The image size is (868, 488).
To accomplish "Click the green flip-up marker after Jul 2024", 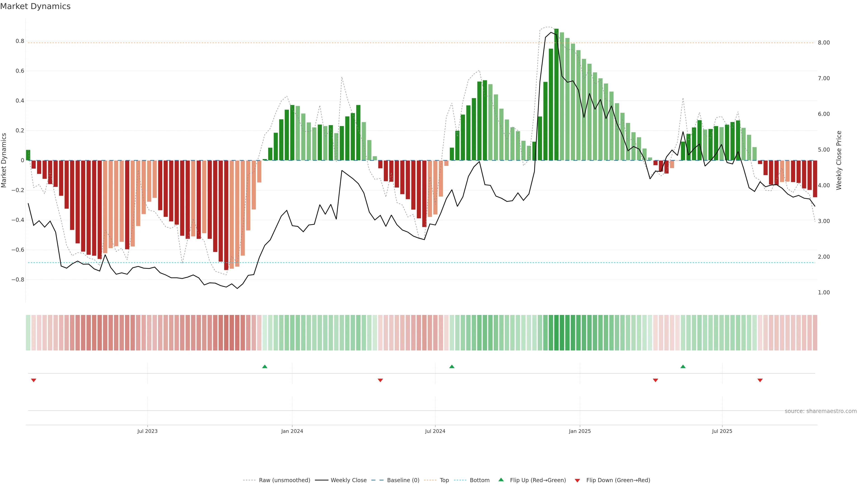I will 452,366.
